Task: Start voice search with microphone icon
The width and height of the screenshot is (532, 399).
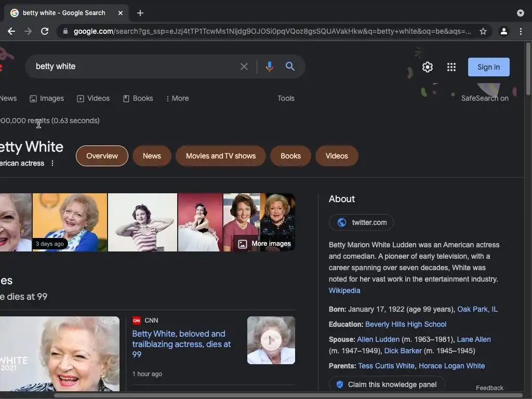Action: pos(270,66)
